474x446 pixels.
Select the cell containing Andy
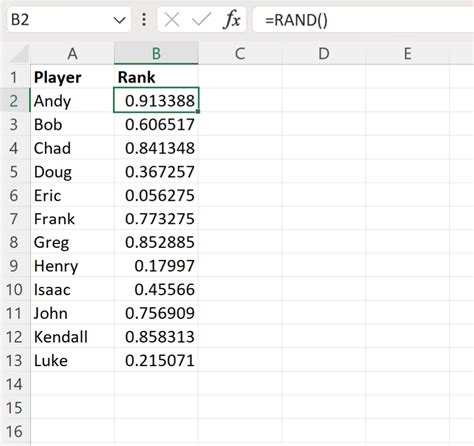(x=72, y=101)
